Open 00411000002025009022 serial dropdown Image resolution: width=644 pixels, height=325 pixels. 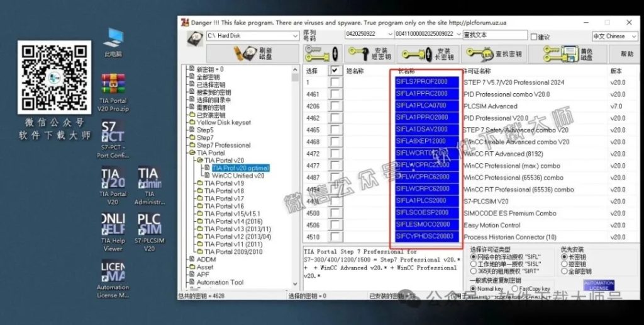tap(458, 34)
